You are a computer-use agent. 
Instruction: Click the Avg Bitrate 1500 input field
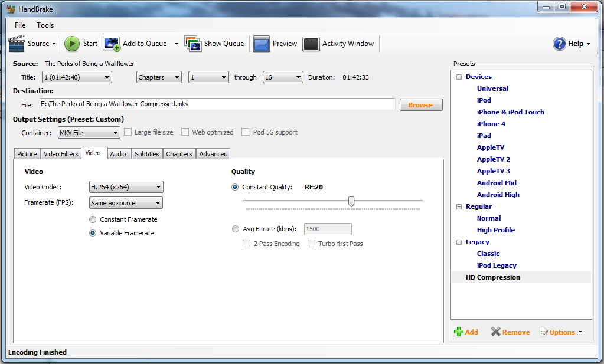click(x=328, y=229)
